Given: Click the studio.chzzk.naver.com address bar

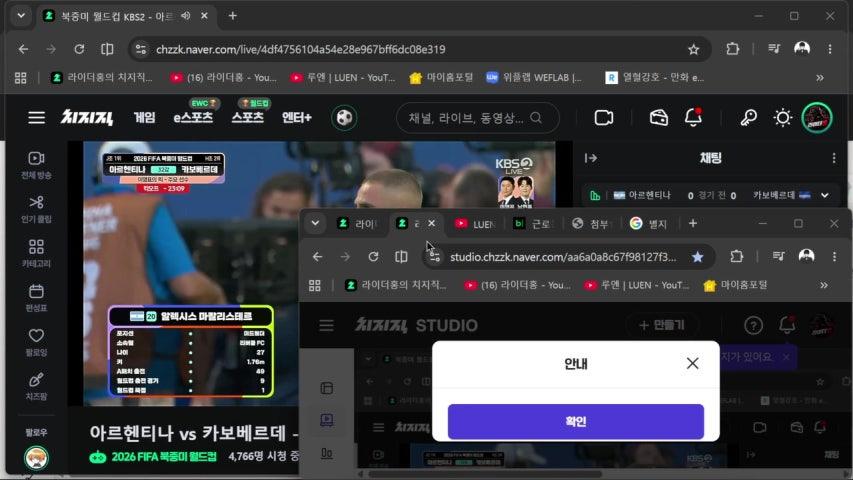Looking at the screenshot, I should tap(563, 257).
